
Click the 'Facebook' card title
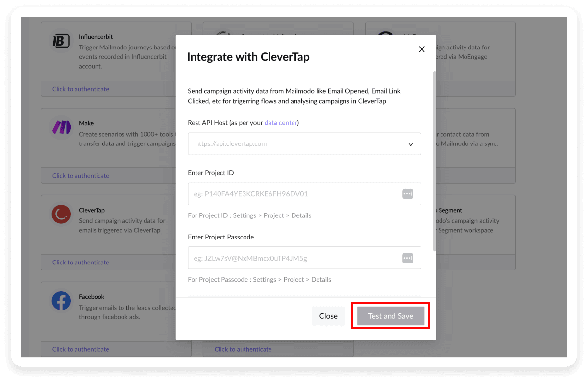tap(92, 297)
